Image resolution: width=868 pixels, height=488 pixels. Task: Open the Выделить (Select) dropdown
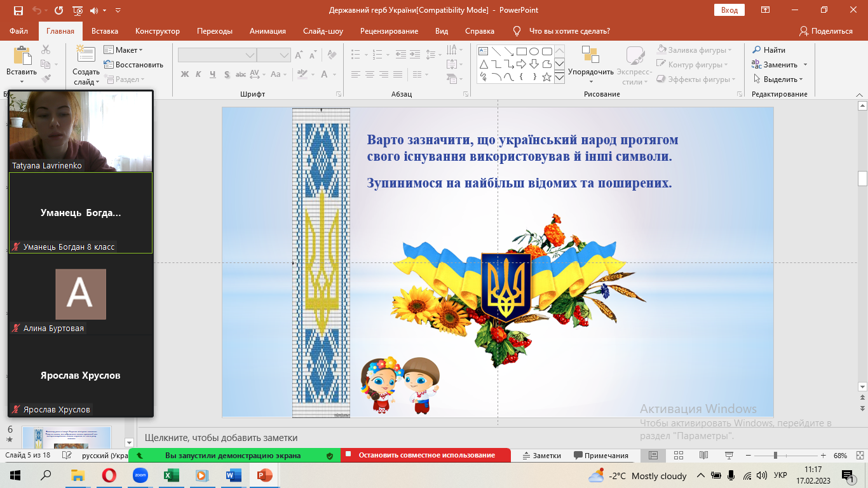778,79
